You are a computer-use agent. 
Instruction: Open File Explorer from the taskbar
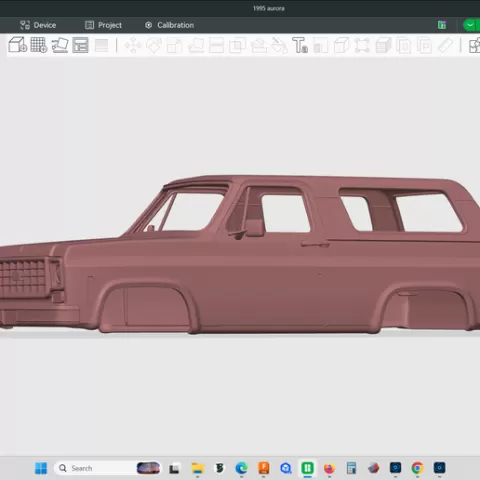[197, 468]
